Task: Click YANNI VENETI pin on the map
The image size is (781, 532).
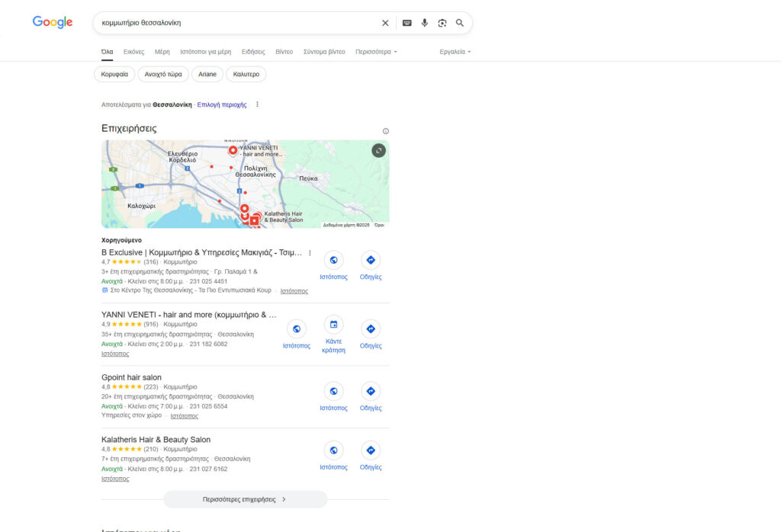Action: point(233,150)
